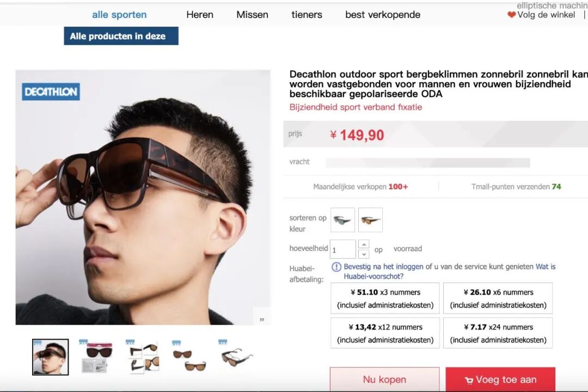Screen dimensions: 588x392
Task: Expand Alle producten in deze dropdown
Action: 121,36
